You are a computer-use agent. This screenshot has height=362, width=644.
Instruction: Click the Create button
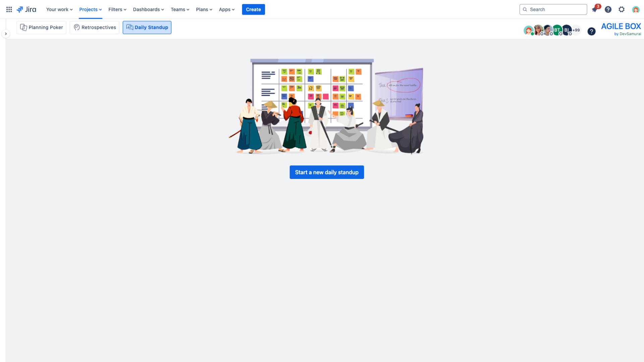pyautogui.click(x=254, y=9)
